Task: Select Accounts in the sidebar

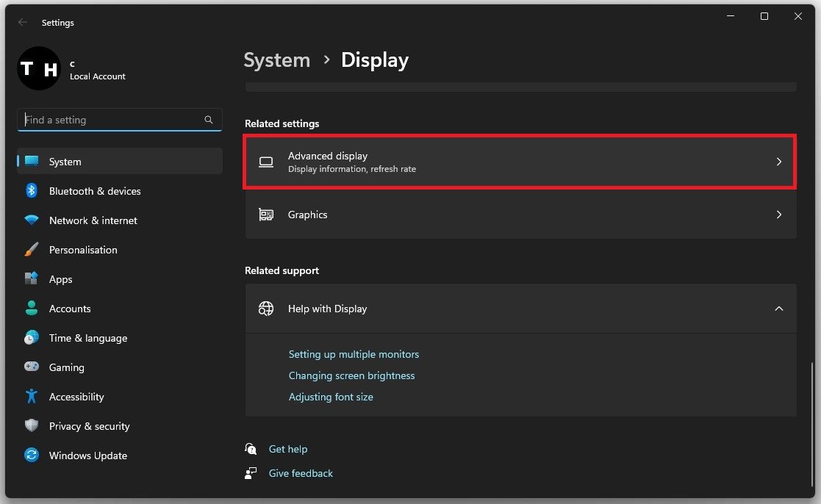Action: [x=70, y=309]
